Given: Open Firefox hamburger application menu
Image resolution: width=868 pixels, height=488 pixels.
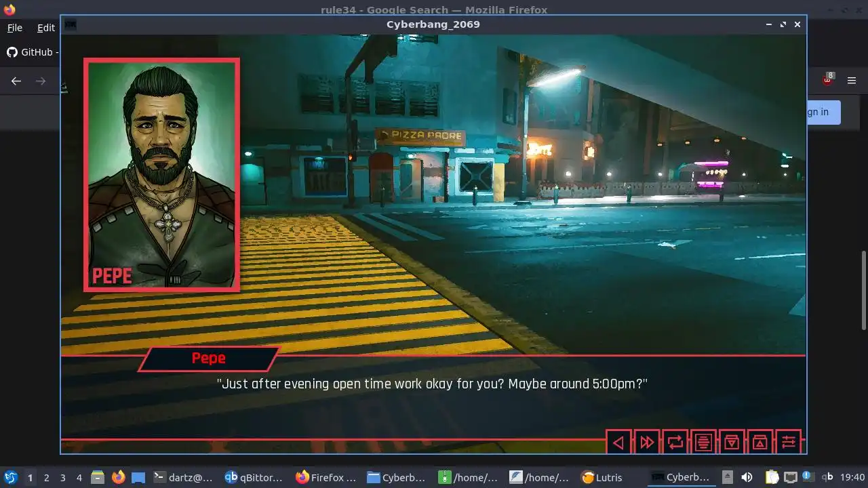Looking at the screenshot, I should [x=852, y=81].
